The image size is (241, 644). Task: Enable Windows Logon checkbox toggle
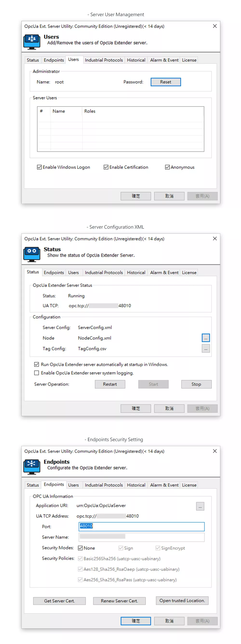[x=40, y=167]
